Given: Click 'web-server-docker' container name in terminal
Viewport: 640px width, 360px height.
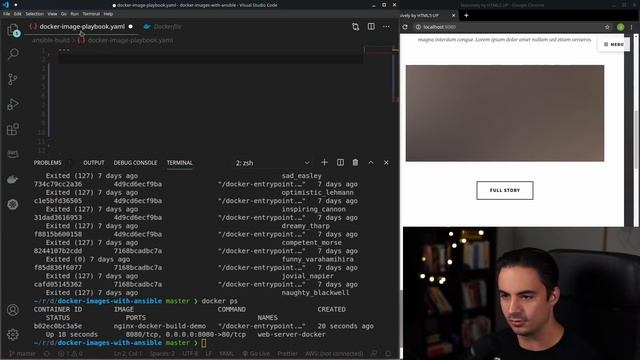Looking at the screenshot, I should coord(291,335).
